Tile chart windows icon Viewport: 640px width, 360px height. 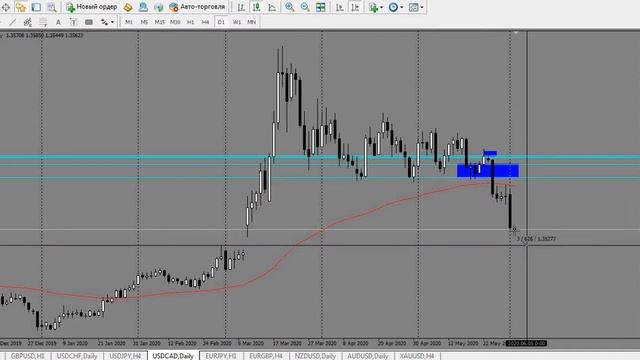click(x=320, y=7)
